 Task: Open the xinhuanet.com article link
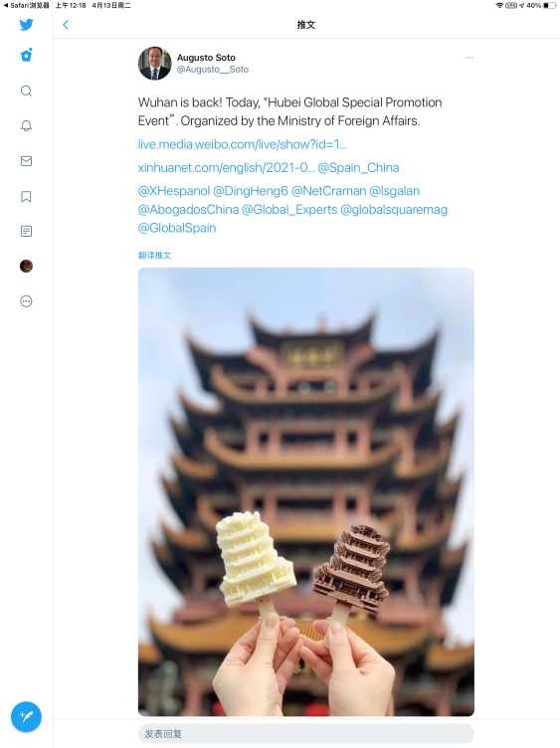click(x=227, y=168)
